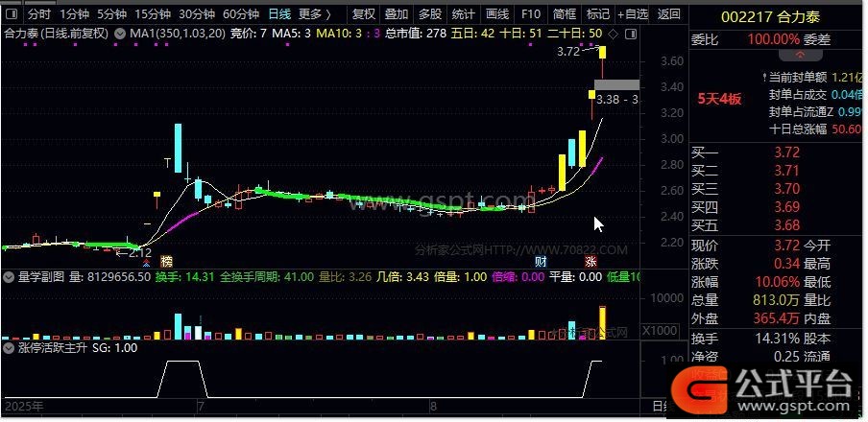Select 买三 price 3.70
Screen dimensions: 868x422
pos(786,189)
